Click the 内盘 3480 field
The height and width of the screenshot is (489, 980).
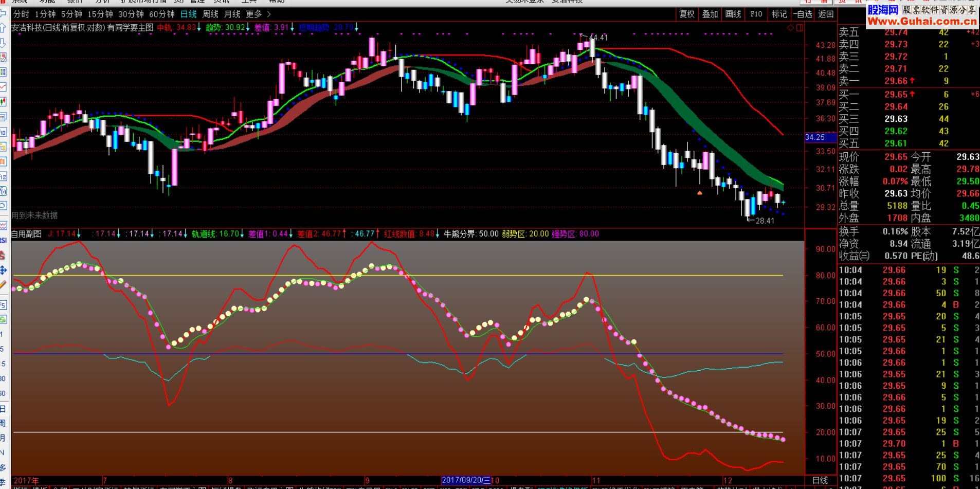945,218
